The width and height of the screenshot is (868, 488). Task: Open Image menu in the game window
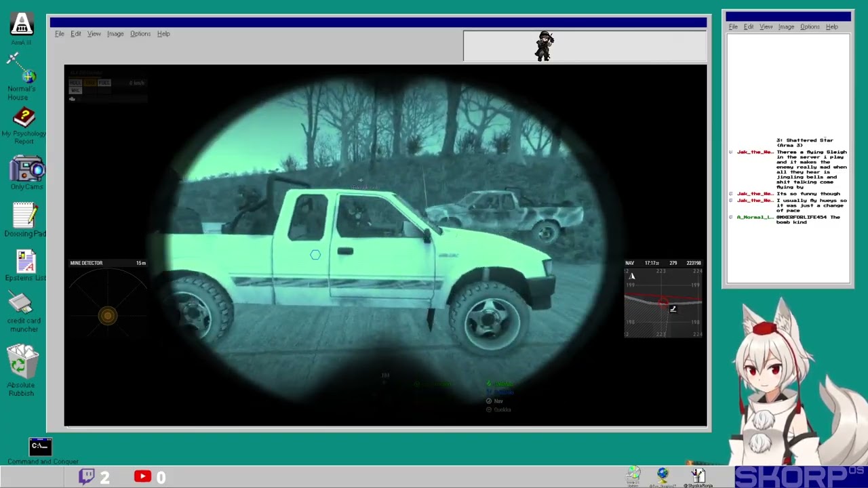(115, 34)
